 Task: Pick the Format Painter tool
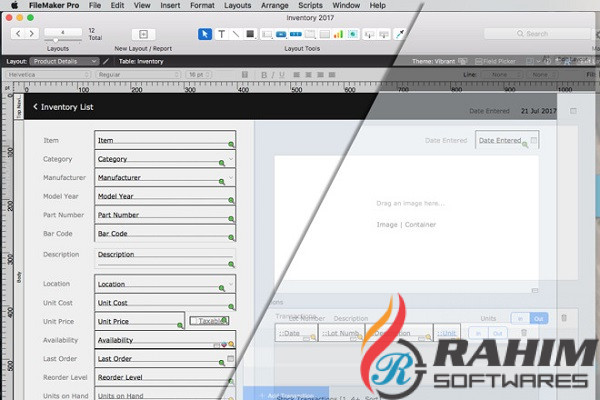point(400,34)
